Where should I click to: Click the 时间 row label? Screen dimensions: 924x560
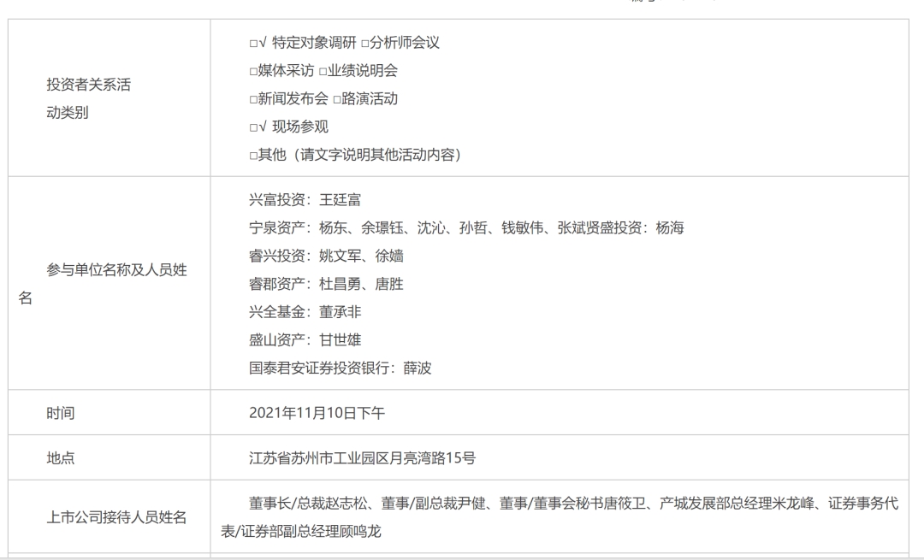[60, 413]
